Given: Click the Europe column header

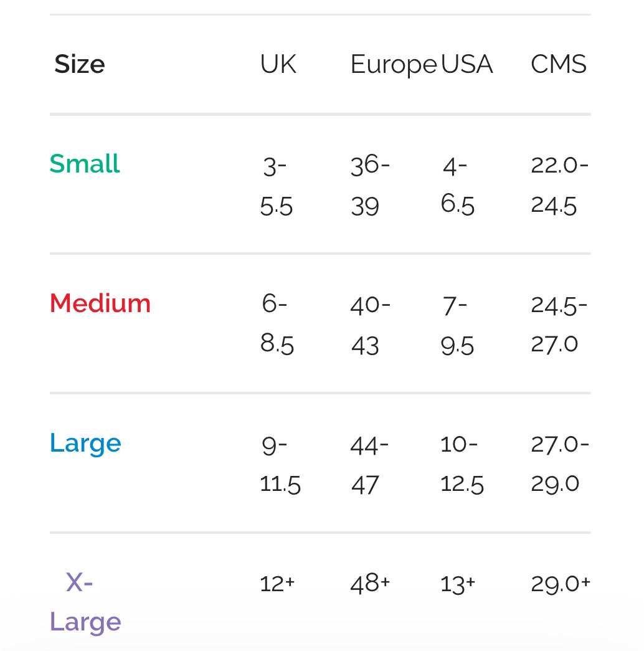Looking at the screenshot, I should [x=394, y=65].
